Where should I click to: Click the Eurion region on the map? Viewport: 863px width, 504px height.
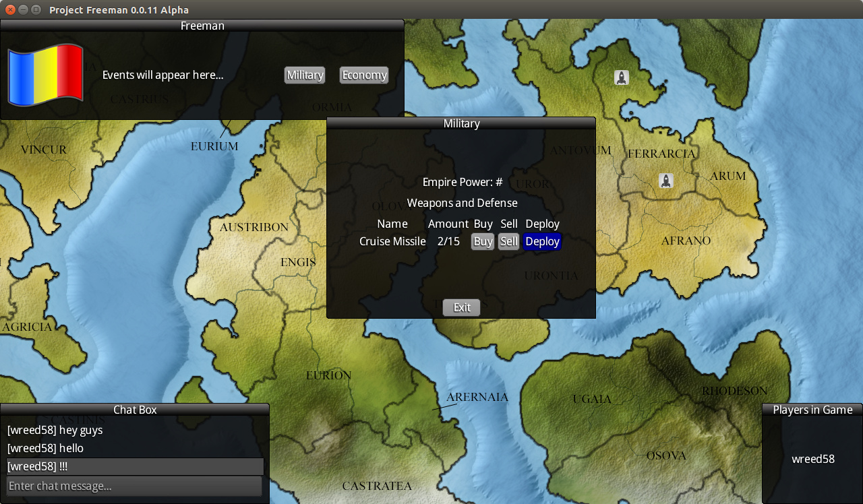tap(328, 375)
